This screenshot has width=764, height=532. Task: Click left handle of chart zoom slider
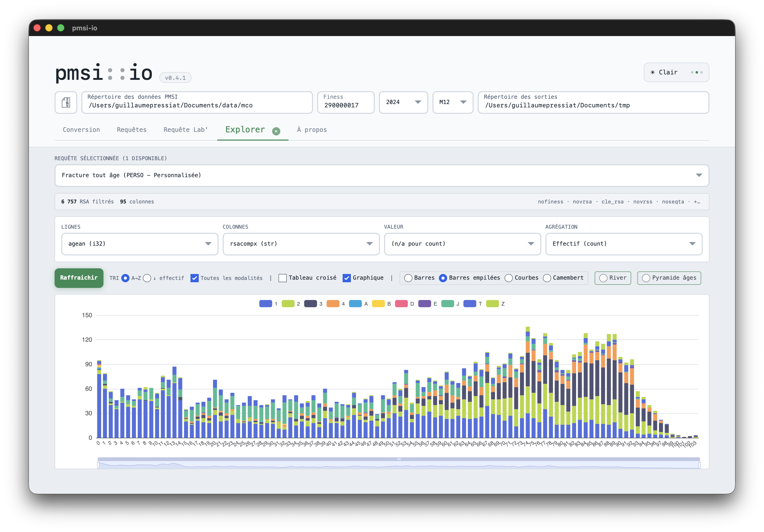pyautogui.click(x=98, y=465)
